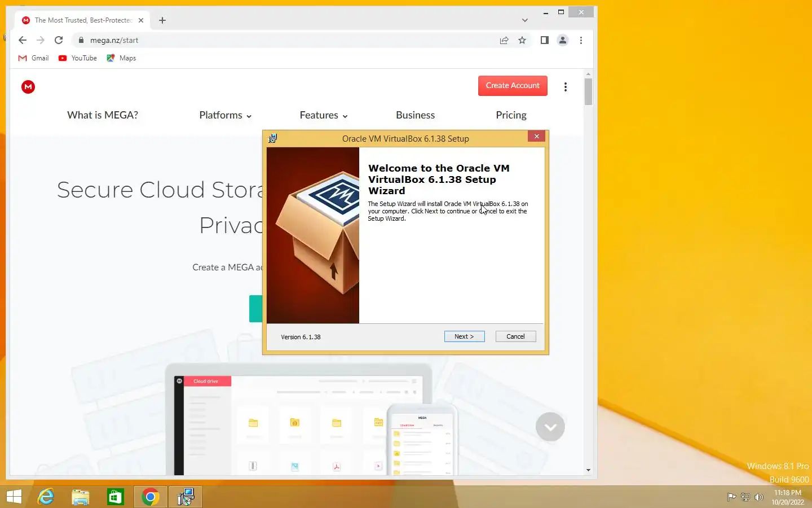Bookmark this page with the star icon
Image resolution: width=812 pixels, height=508 pixels.
(x=522, y=40)
